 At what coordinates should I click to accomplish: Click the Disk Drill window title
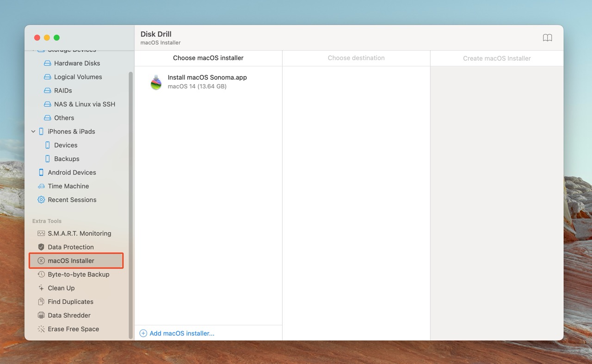(x=156, y=34)
